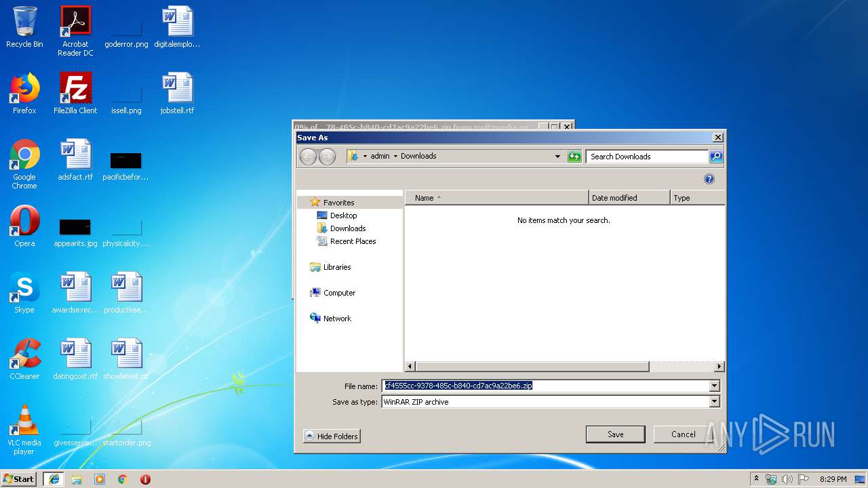Select adsfact.rtf document icon

(x=75, y=160)
